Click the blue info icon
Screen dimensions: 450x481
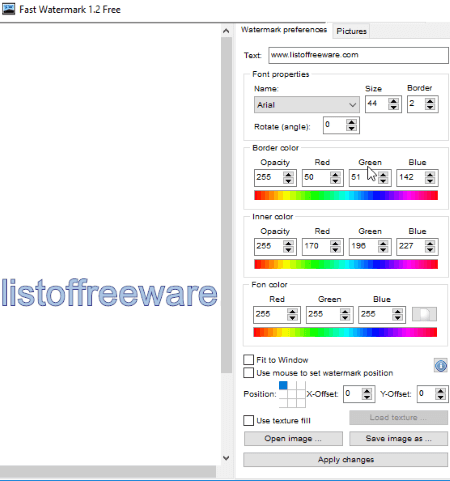point(440,366)
